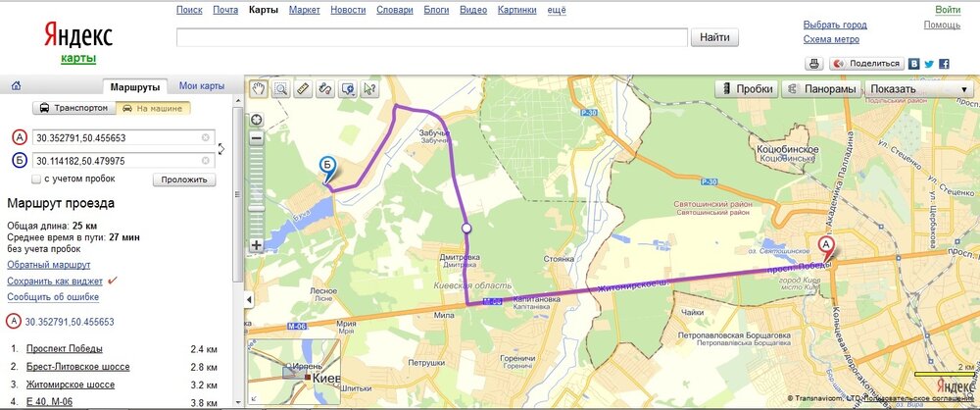
Task: Enable 'с учетом пробок' checkbox
Action: pyautogui.click(x=37, y=179)
